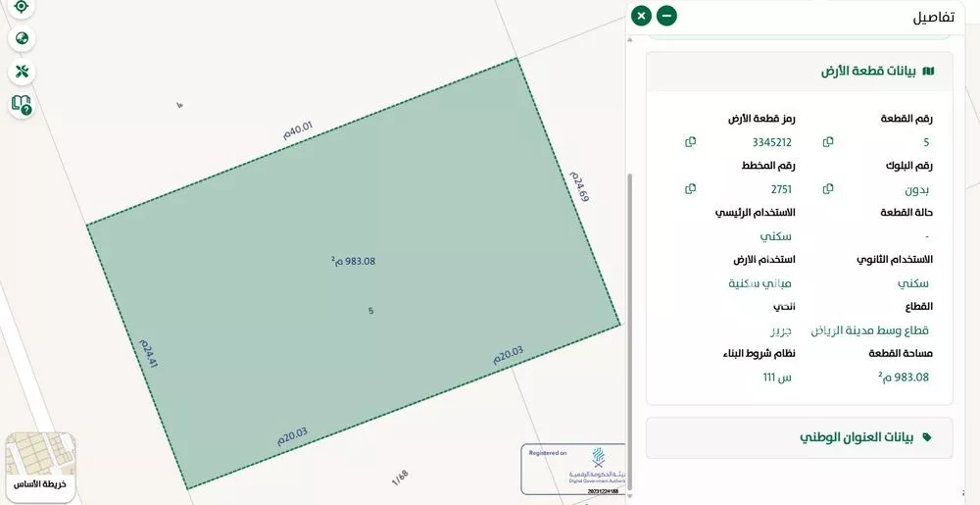This screenshot has height=505, width=980.
Task: Collapse the بيانات قطعة الأرض section
Action: (x=799, y=72)
